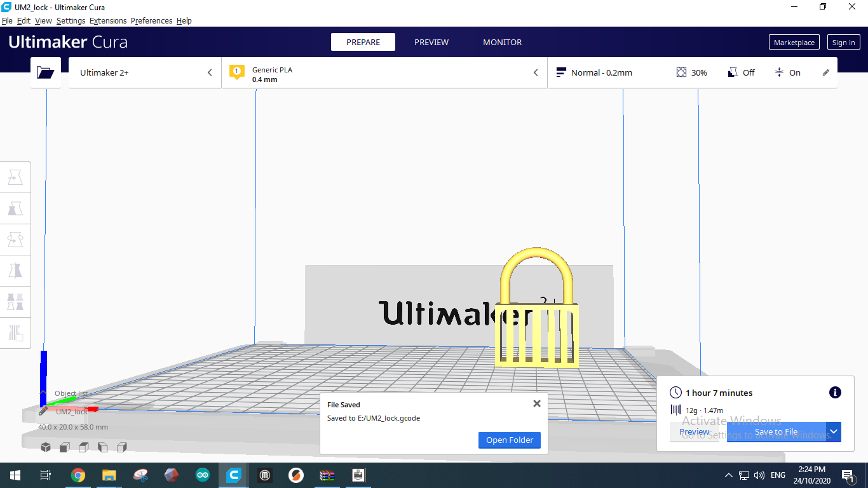Image resolution: width=868 pixels, height=488 pixels.
Task: Click the Preview button in print info panel
Action: (695, 432)
